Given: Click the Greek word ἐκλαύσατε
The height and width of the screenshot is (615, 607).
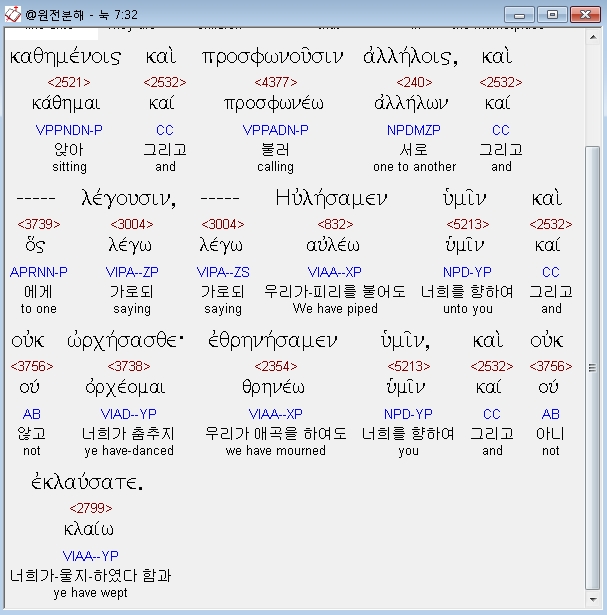Looking at the screenshot, I should click(87, 482).
